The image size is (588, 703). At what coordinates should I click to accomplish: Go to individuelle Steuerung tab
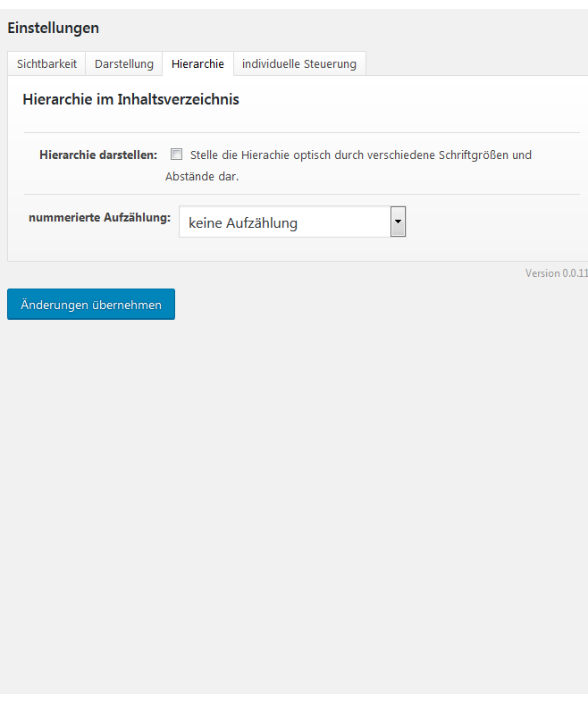[x=299, y=63]
